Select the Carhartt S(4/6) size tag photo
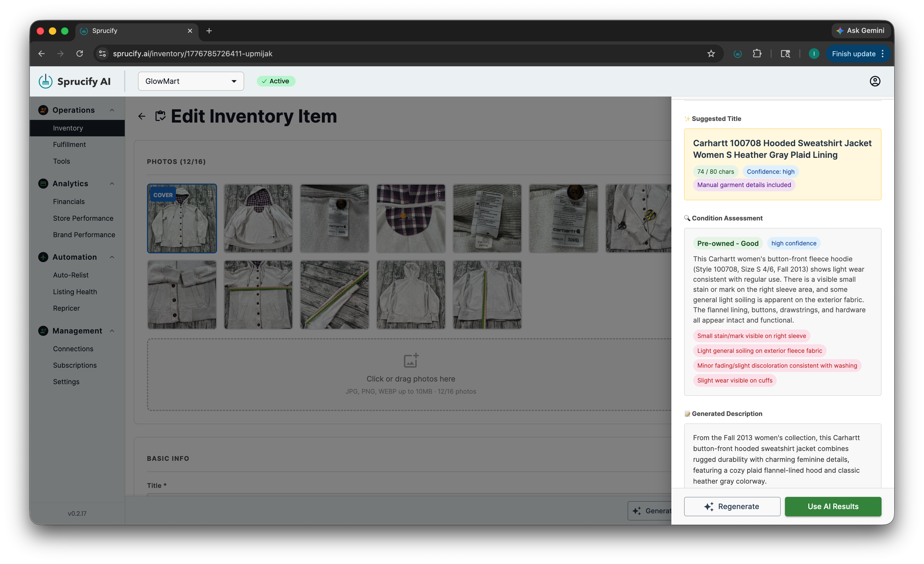 (563, 218)
